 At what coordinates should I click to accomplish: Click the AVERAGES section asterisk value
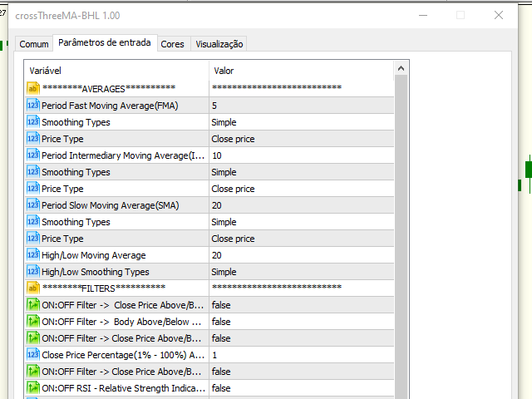tap(277, 88)
